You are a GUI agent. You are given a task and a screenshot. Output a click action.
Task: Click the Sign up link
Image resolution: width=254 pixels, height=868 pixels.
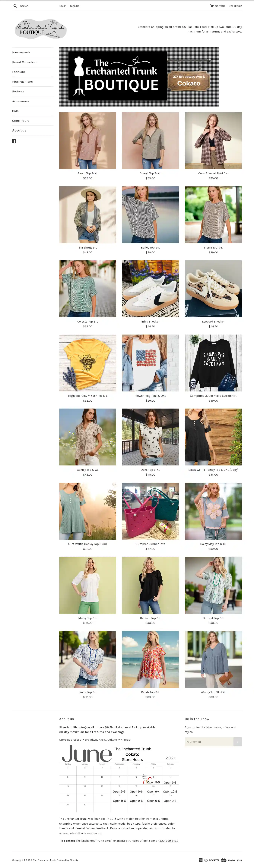coord(75,6)
